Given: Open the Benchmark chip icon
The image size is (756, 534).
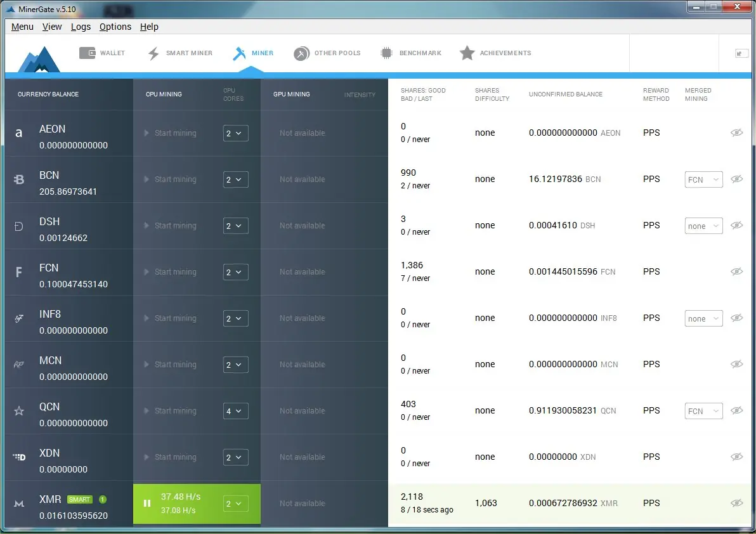Looking at the screenshot, I should [386, 53].
